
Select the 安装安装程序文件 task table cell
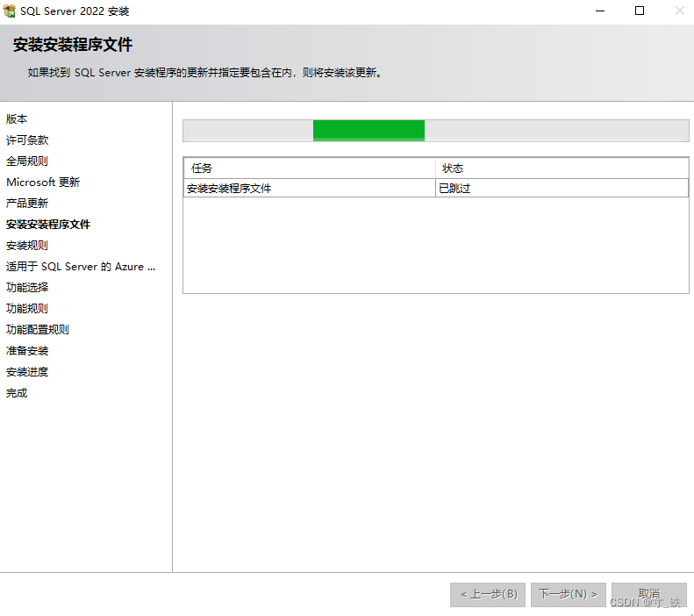(x=310, y=189)
